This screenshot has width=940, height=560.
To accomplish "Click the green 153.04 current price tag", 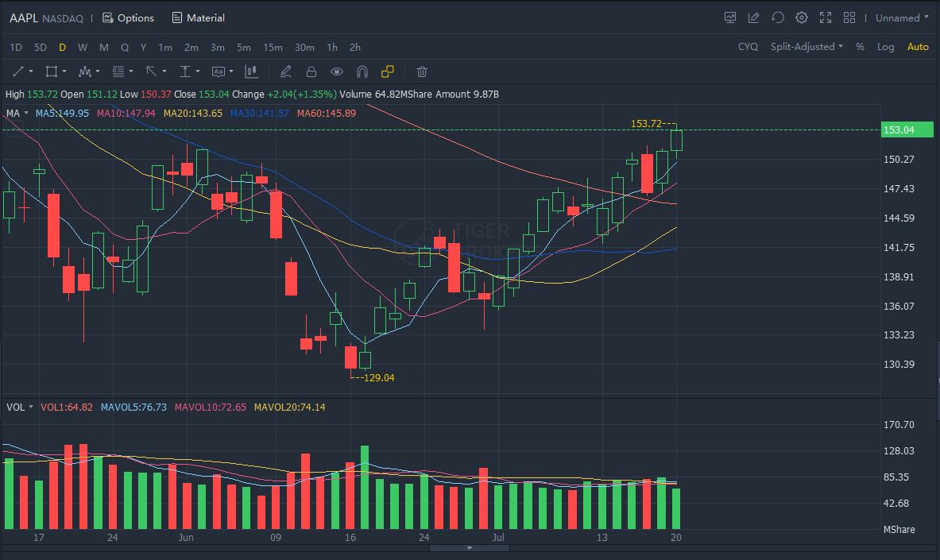I will (907, 129).
